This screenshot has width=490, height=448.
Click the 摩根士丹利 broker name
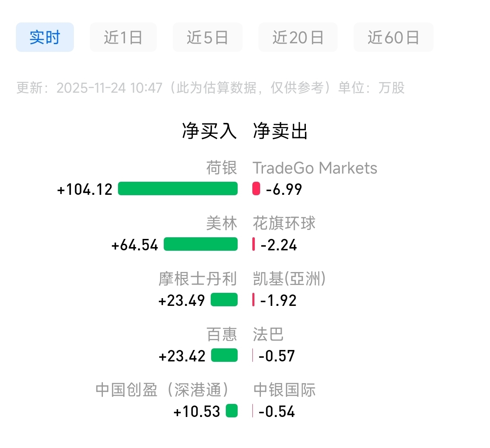point(198,279)
